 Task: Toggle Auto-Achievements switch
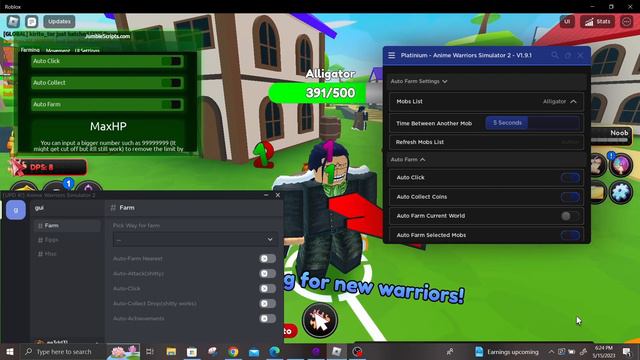(267, 318)
